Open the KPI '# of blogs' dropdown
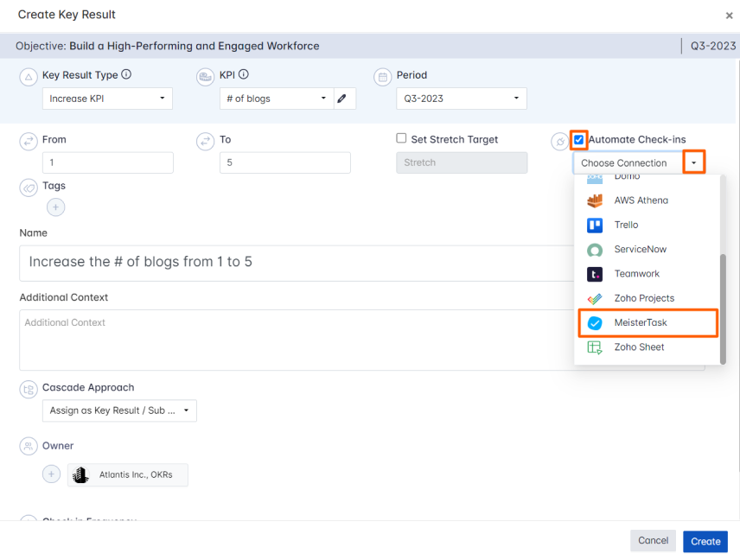The height and width of the screenshot is (560, 740). point(277,99)
